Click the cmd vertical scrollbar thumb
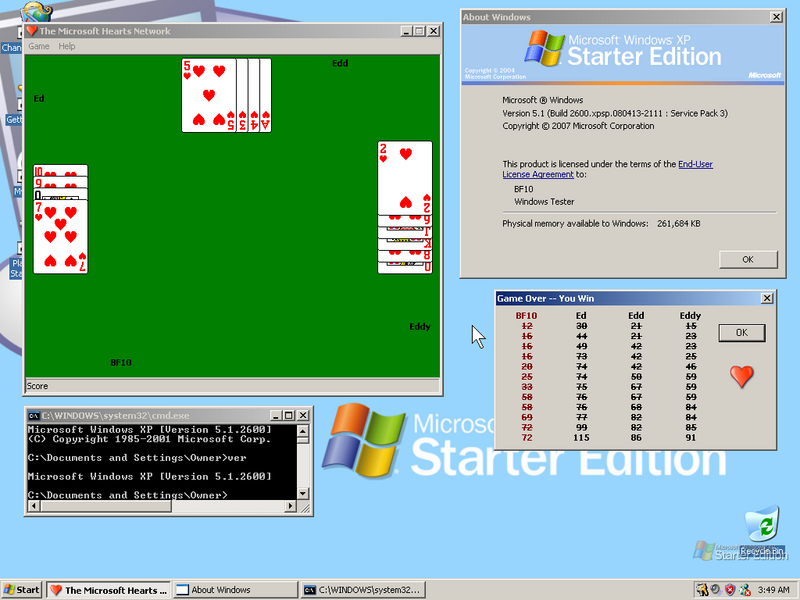Image resolution: width=800 pixels, height=600 pixels. (303, 440)
